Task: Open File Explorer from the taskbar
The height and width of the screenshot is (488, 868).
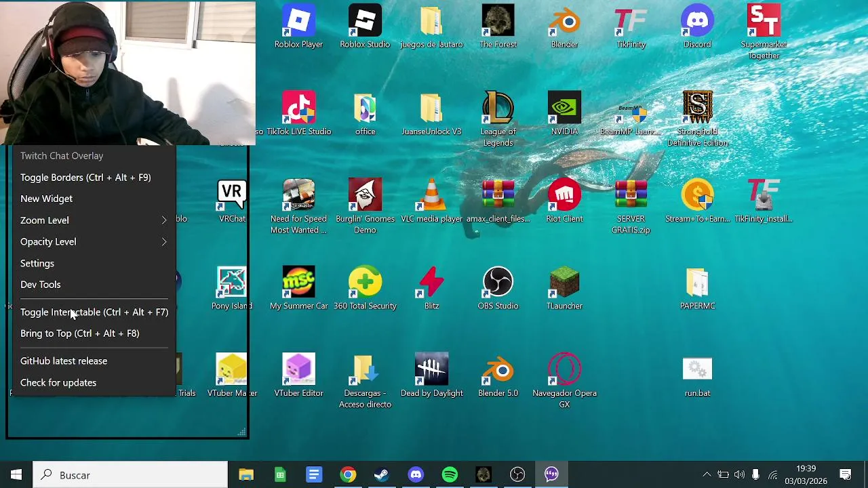Action: pyautogui.click(x=246, y=475)
